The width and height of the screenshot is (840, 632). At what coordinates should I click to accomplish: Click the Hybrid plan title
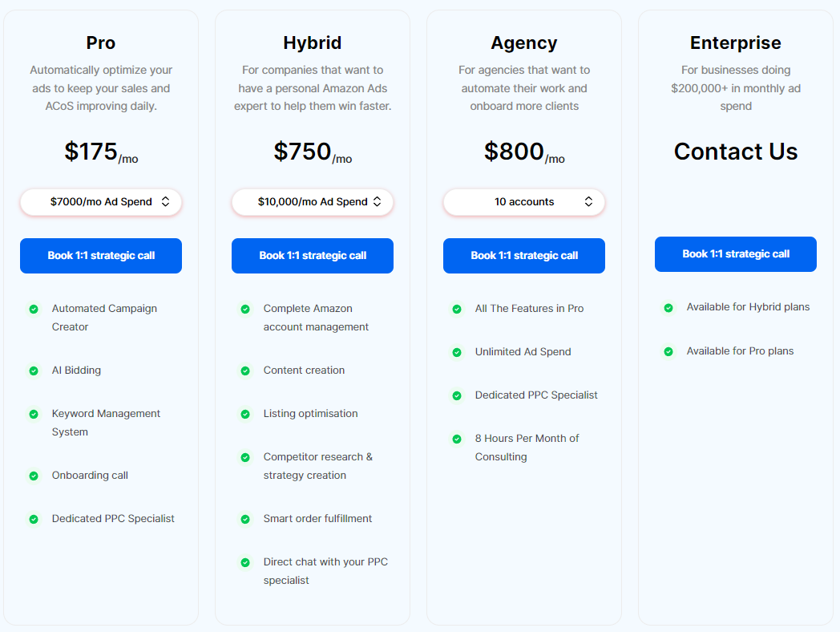pyautogui.click(x=313, y=43)
